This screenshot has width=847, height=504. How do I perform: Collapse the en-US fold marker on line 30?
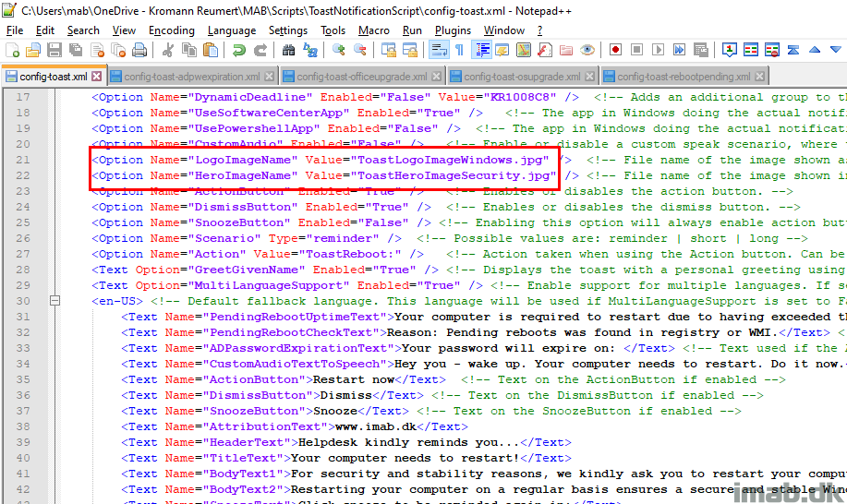tap(54, 301)
